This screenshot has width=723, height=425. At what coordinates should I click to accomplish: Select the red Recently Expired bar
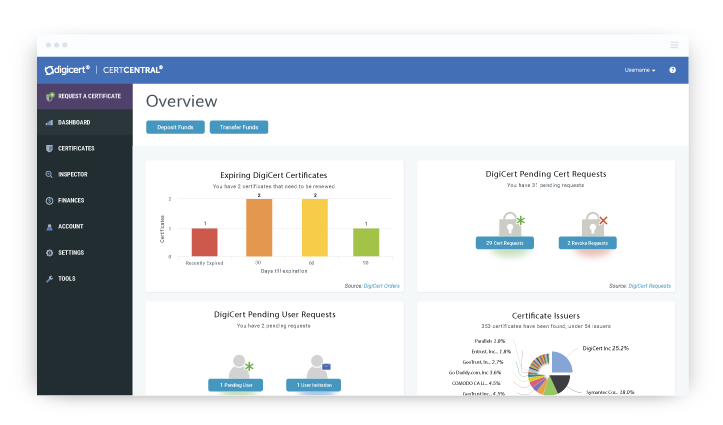pyautogui.click(x=204, y=242)
